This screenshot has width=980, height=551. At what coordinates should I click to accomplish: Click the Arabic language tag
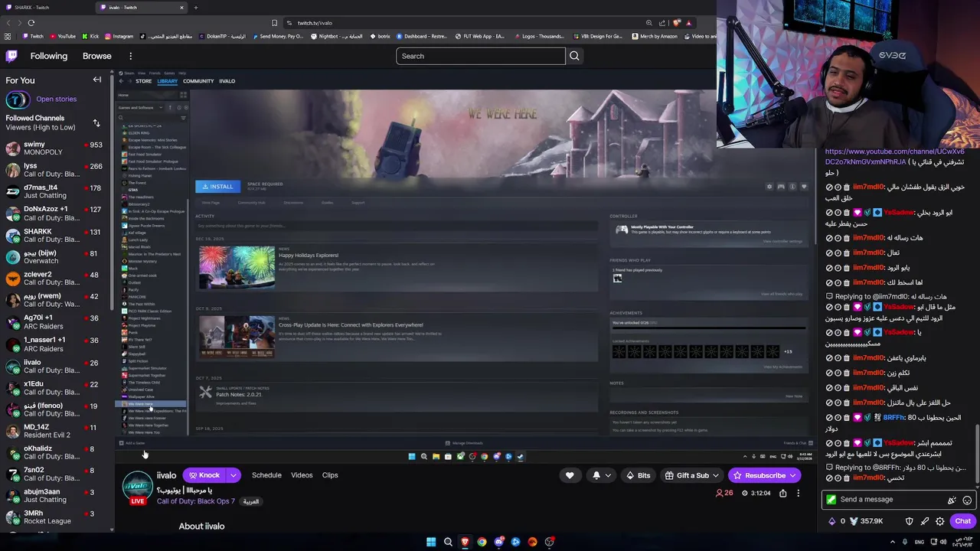coord(251,501)
